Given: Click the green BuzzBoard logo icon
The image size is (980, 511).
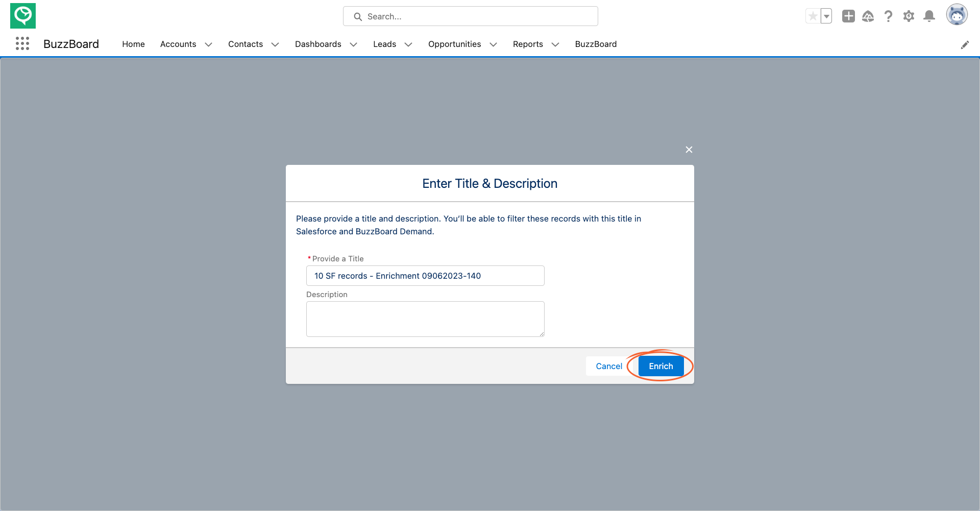Looking at the screenshot, I should tap(23, 16).
